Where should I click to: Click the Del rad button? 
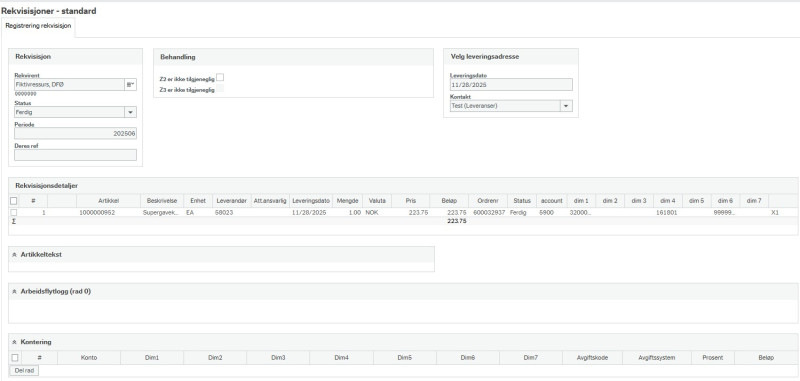tap(24, 370)
